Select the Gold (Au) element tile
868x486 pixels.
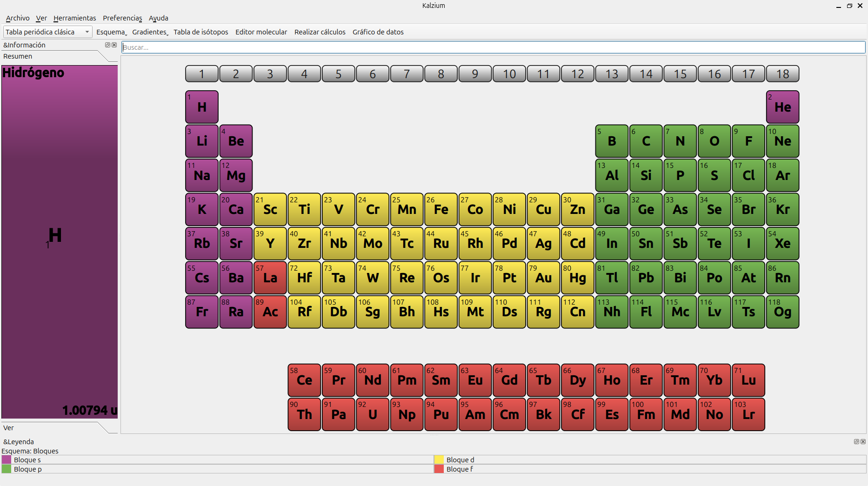tap(543, 278)
